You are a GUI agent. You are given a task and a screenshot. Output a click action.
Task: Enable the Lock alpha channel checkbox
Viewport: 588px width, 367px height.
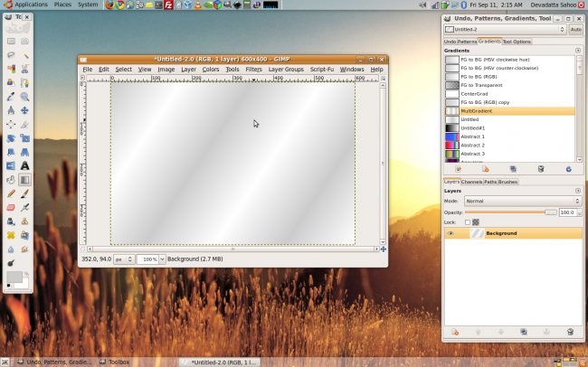pos(468,222)
